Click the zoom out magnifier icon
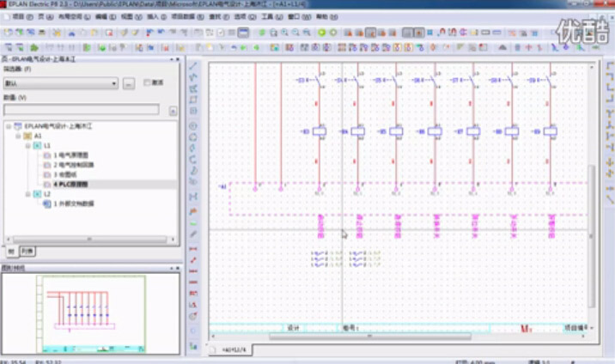 (x=295, y=32)
